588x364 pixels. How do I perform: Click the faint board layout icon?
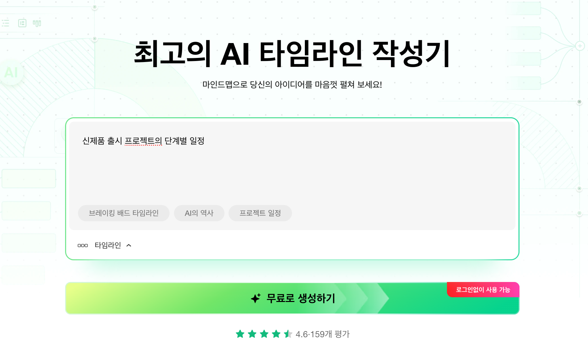pos(22,23)
